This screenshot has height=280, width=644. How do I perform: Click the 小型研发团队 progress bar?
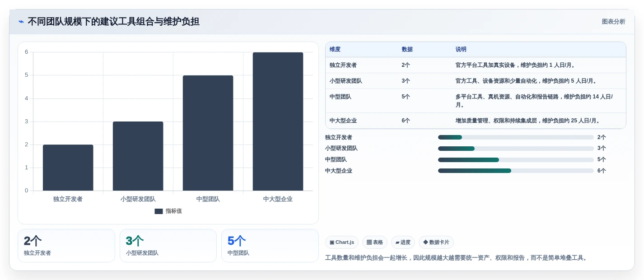[516, 149]
